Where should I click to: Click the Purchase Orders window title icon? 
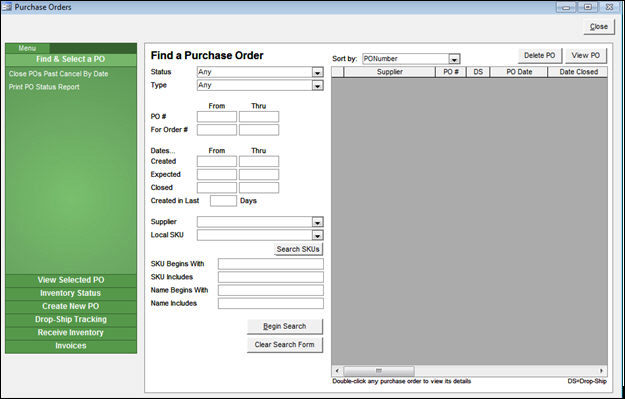tap(7, 7)
